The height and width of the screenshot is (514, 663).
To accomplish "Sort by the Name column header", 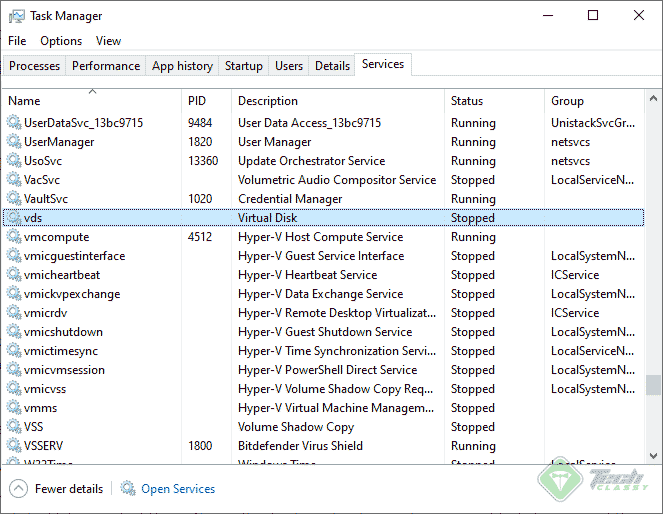I will pyautogui.click(x=92, y=101).
